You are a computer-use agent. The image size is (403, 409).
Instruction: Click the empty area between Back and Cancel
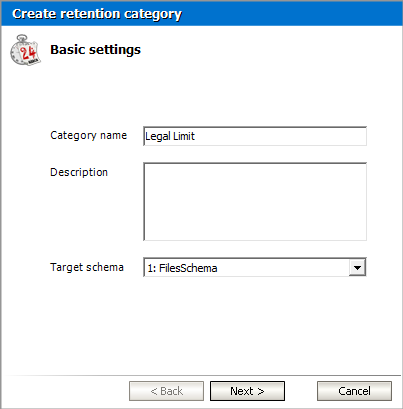click(301, 391)
